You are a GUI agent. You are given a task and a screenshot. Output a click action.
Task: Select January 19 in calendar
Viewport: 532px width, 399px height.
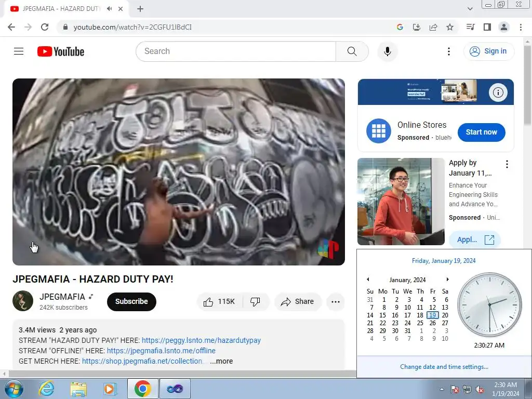tap(433, 315)
